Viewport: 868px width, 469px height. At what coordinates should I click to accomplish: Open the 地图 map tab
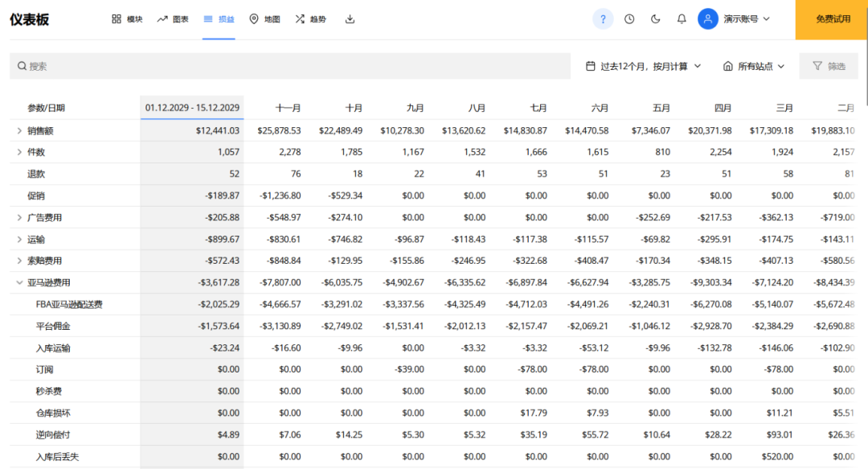click(x=264, y=19)
